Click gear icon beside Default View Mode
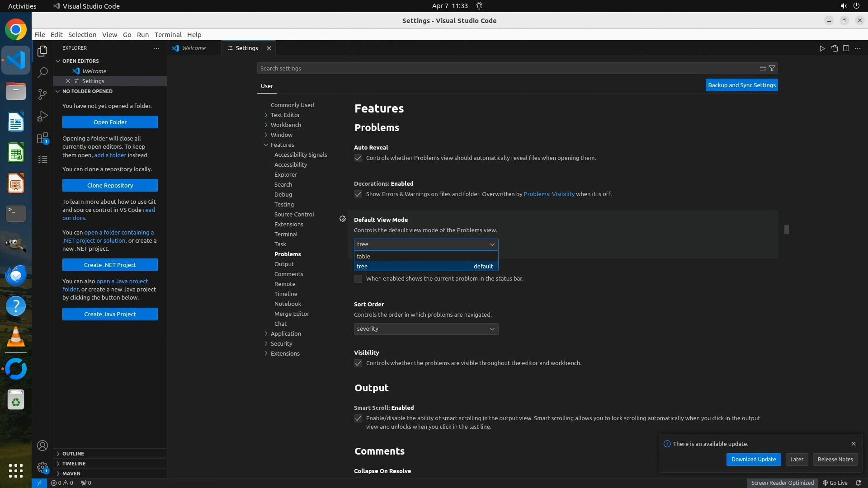 (x=343, y=219)
